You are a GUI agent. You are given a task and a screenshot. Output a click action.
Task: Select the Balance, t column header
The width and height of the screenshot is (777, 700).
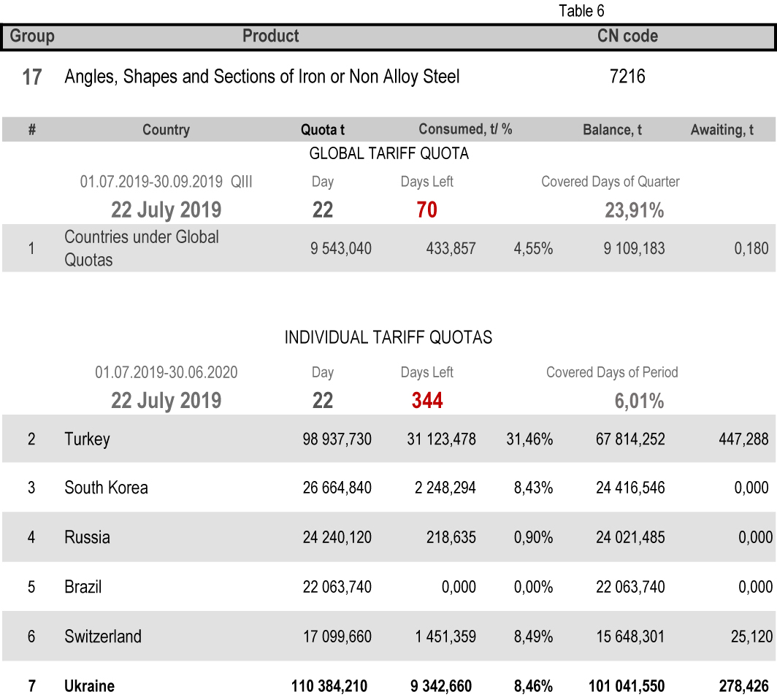(x=612, y=130)
